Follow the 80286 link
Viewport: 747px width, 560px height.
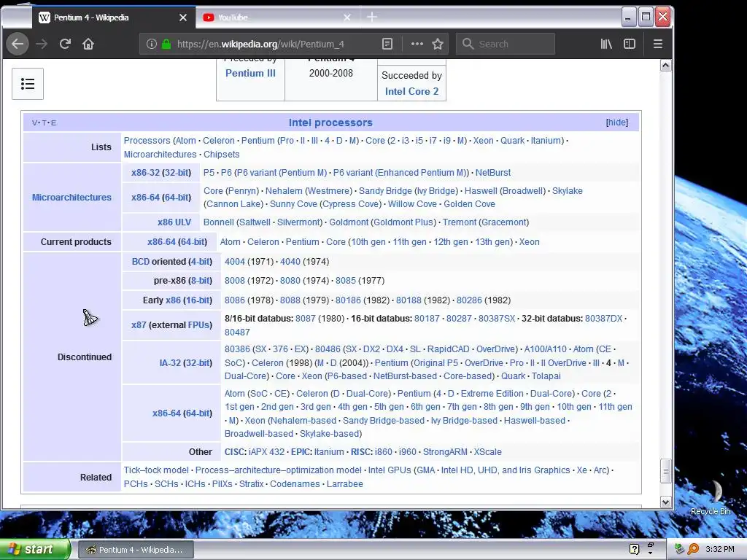[x=469, y=300]
